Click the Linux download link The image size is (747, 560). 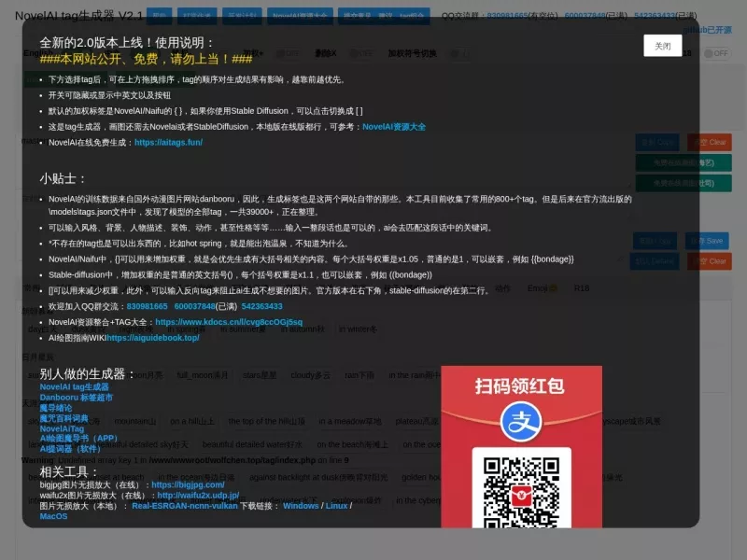pyautogui.click(x=336, y=506)
